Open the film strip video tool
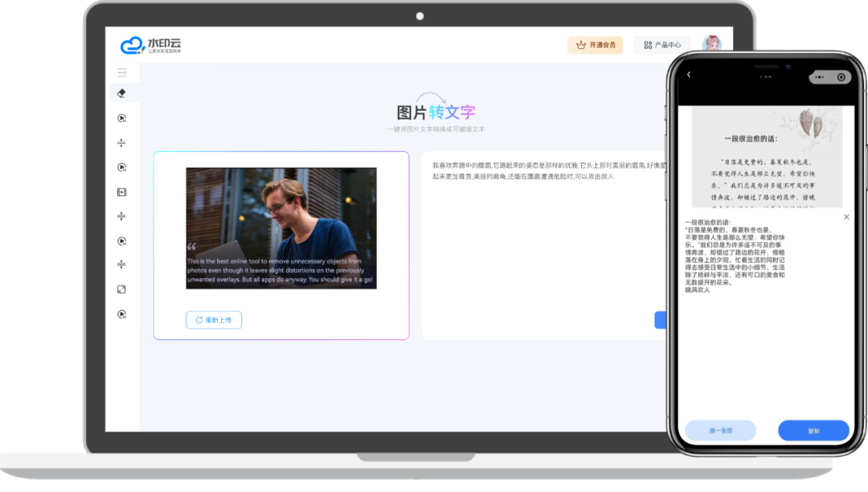868x492 pixels. pos(121,192)
